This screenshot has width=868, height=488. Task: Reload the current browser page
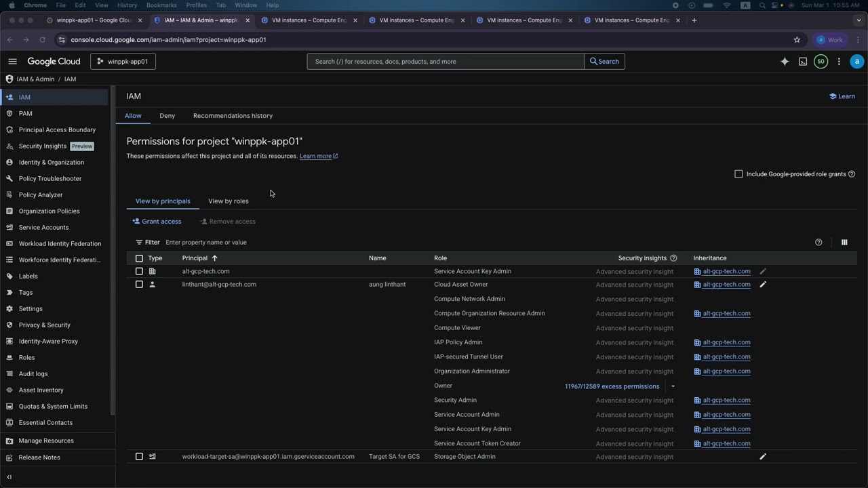pos(42,39)
